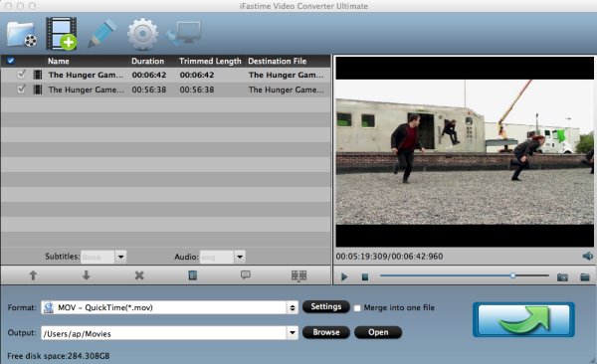Screen dimensions: 597x364
Task: Toggle the select-all checkbox in header
Action: pos(11,61)
